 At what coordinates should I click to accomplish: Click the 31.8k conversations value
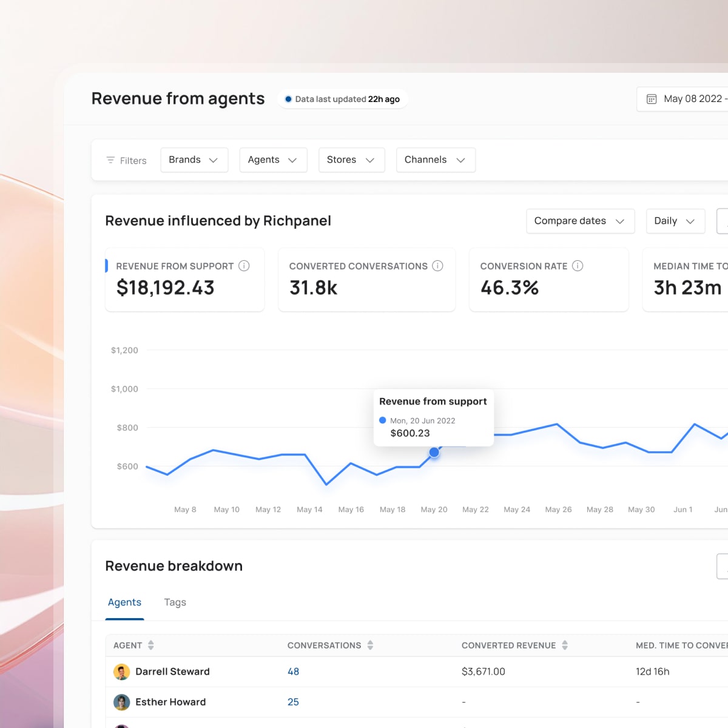313,288
